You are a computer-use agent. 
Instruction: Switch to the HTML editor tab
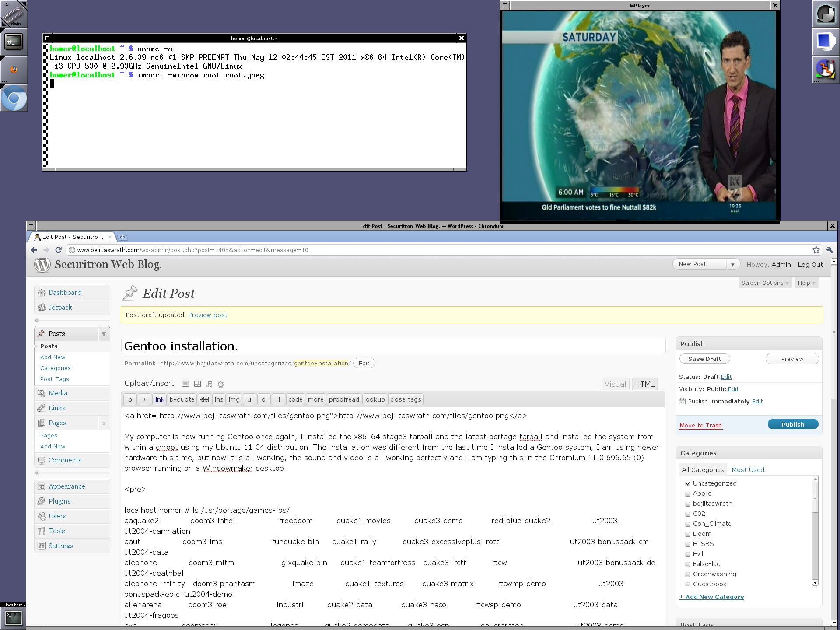tap(644, 384)
